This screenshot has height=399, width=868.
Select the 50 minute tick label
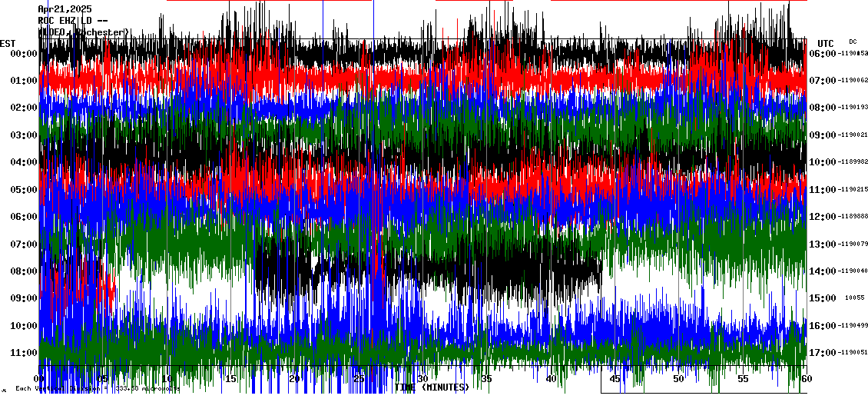(x=678, y=379)
